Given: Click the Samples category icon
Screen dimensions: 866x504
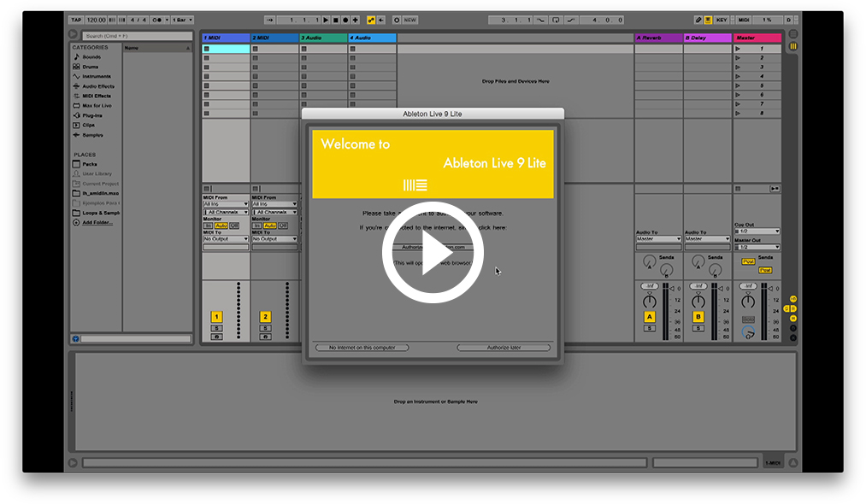Looking at the screenshot, I should click(77, 135).
